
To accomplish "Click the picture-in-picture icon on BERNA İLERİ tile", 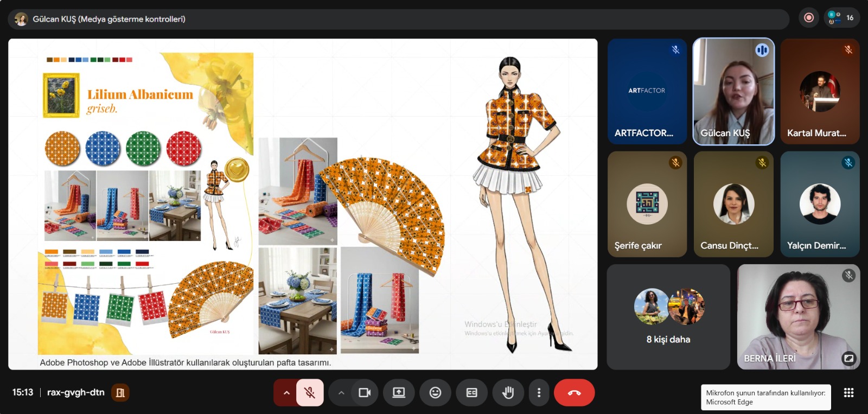I will [x=848, y=358].
